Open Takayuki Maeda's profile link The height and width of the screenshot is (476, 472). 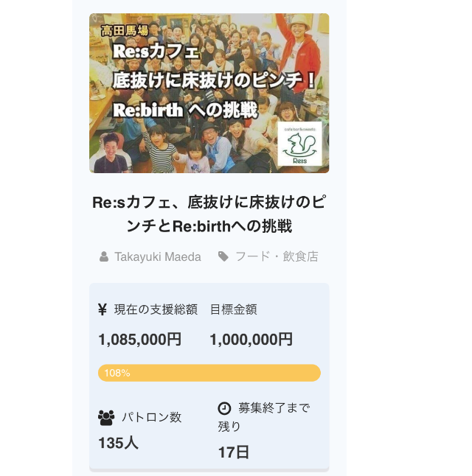157,257
